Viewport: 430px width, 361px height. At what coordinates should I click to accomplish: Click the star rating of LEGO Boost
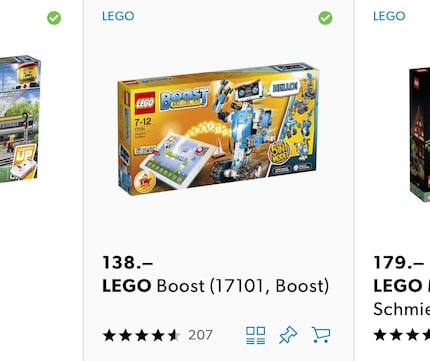pyautogui.click(x=142, y=335)
